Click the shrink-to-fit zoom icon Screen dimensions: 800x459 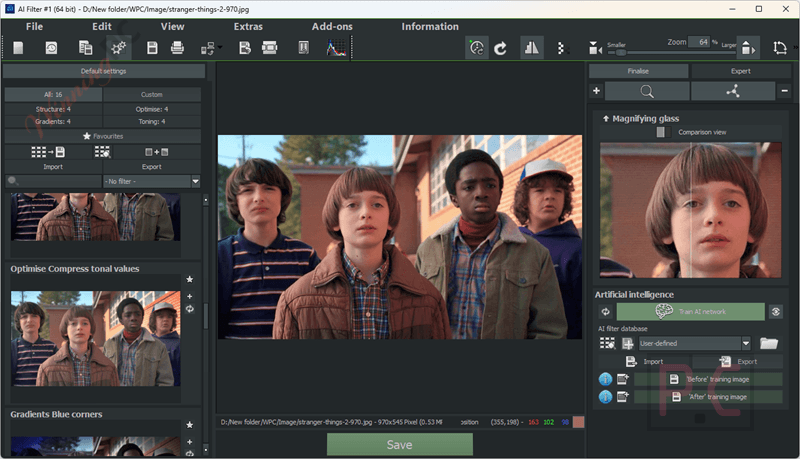[595, 48]
